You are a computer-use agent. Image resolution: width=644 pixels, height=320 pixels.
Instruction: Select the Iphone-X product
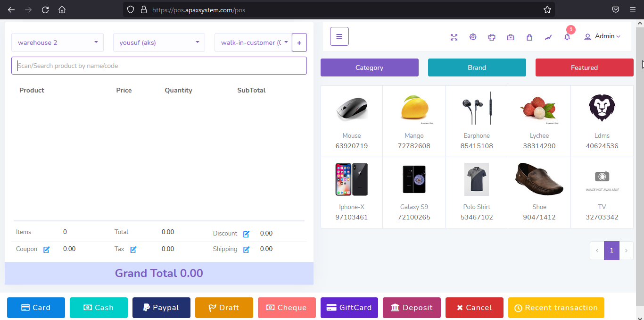tap(352, 193)
